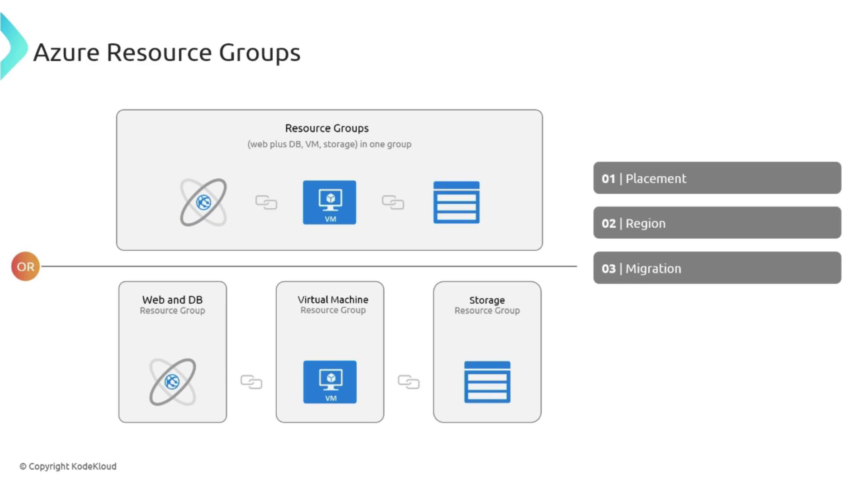Click the Azure Resource Groups title
The image size is (868, 488).
(167, 52)
